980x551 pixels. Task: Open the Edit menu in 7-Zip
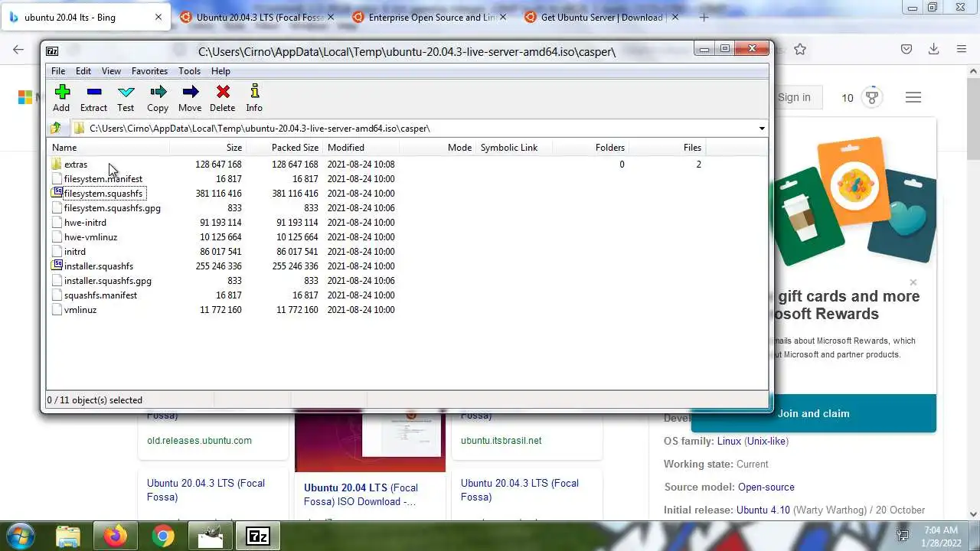pos(83,71)
